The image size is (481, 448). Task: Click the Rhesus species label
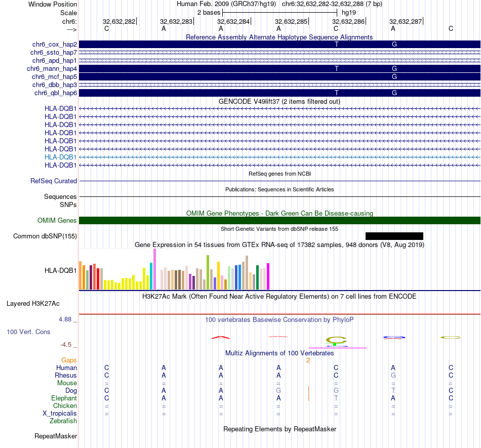66,375
